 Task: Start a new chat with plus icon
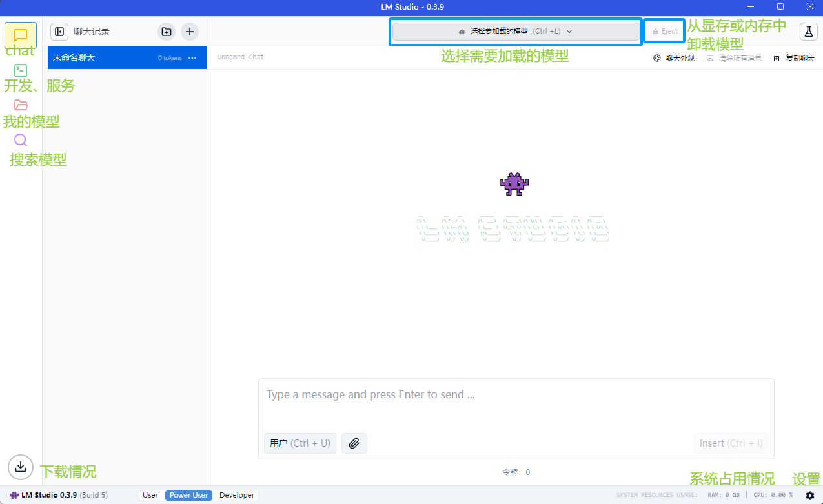[x=190, y=32]
